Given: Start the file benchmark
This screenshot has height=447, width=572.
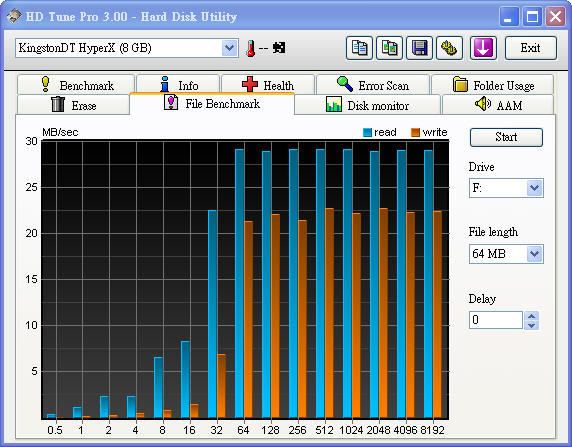Looking at the screenshot, I should pos(506,137).
